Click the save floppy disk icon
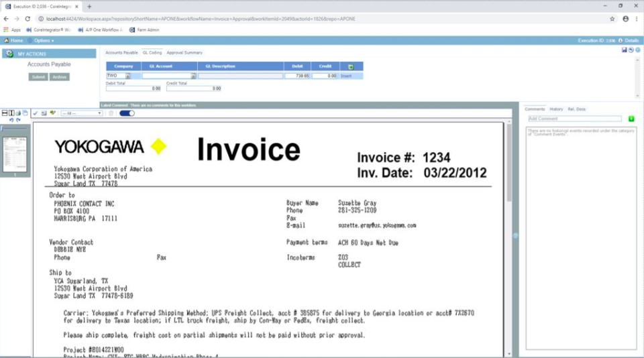This screenshot has width=644, height=358. point(625,50)
